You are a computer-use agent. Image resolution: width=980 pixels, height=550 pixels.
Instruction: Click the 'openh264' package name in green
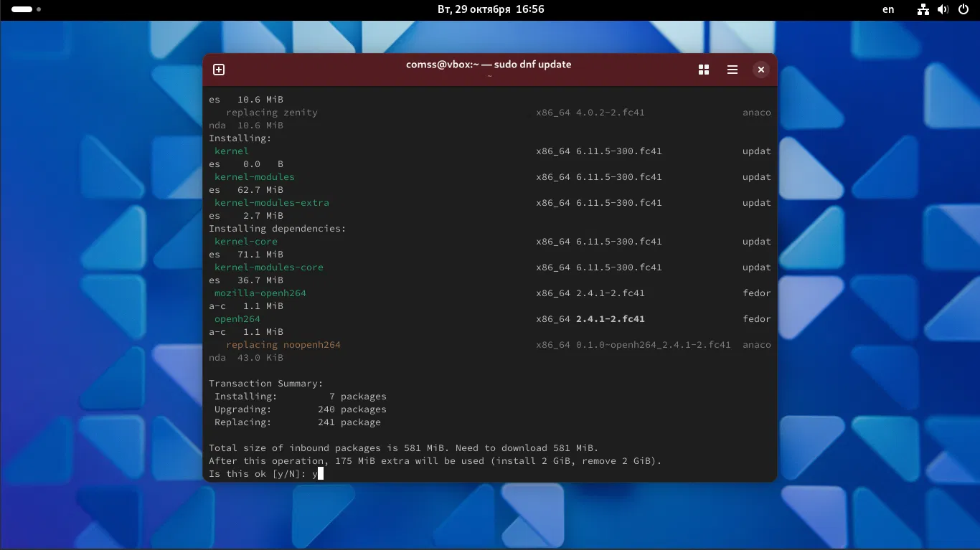237,319
